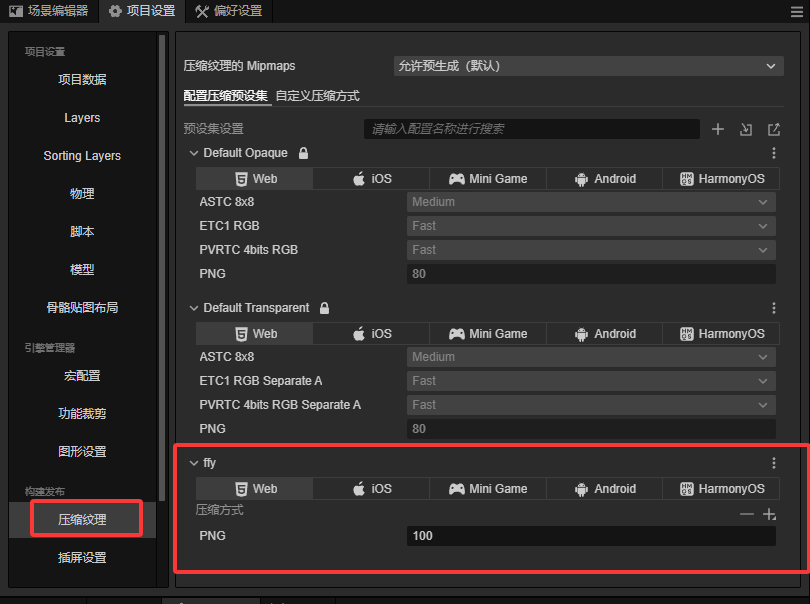The height and width of the screenshot is (604, 810).
Task: Open 宏配置 settings page
Action: tap(82, 376)
